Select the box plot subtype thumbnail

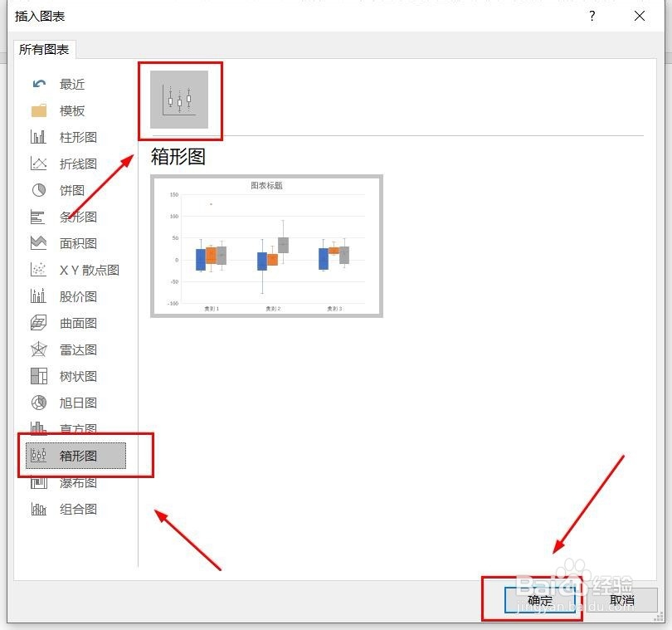click(180, 100)
